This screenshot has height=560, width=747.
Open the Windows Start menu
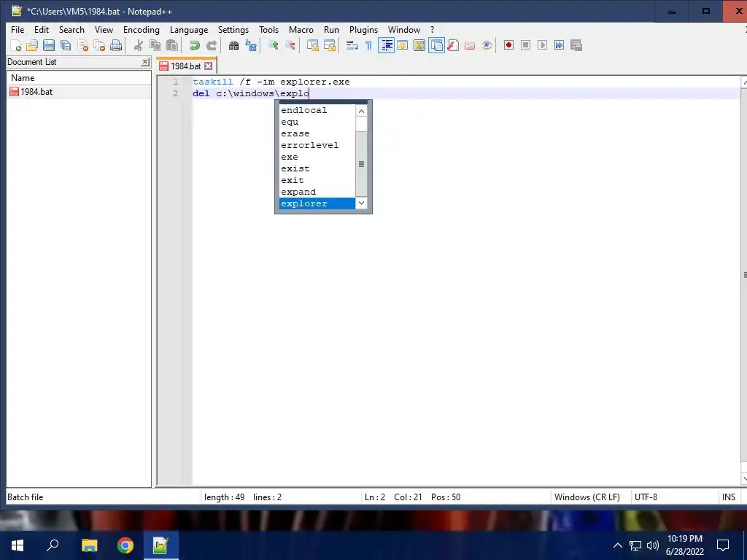coord(18,545)
